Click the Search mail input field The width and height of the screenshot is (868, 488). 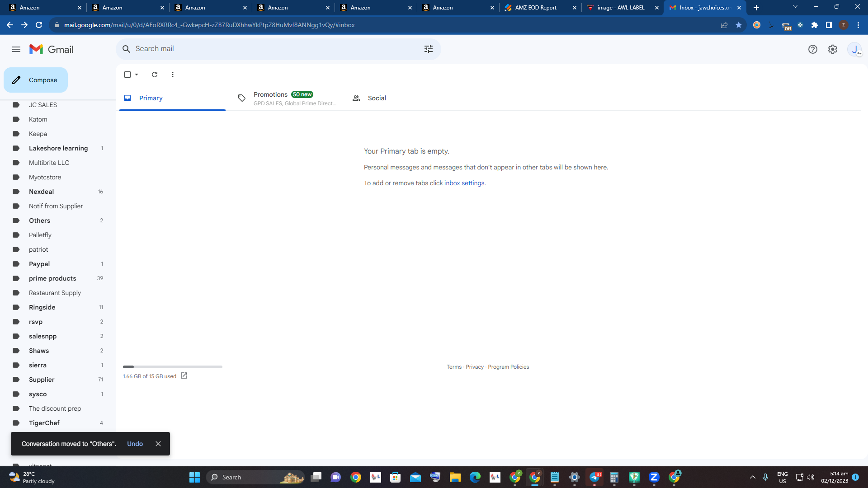click(276, 49)
